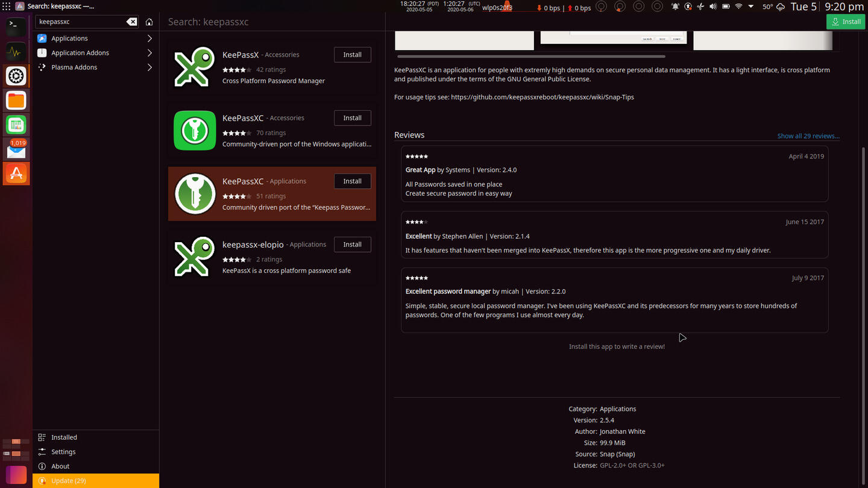Open the green spreadsheet dock icon
This screenshot has height=488, width=868.
(16, 125)
